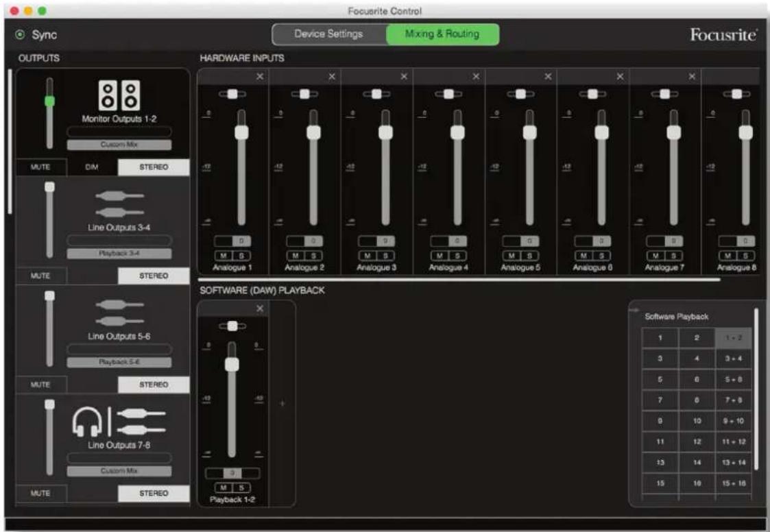Screen dimensions: 770x532
Task: Mute the Playback 1-2 channel
Action: [x=224, y=488]
